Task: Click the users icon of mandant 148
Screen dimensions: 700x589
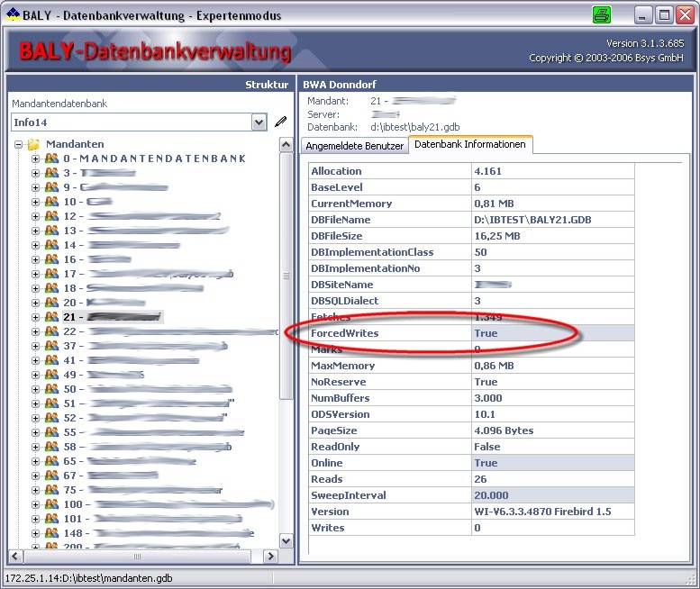Action: (51, 533)
